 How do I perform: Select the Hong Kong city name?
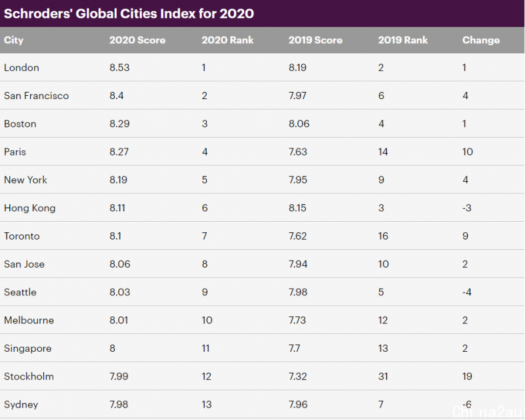tap(30, 208)
